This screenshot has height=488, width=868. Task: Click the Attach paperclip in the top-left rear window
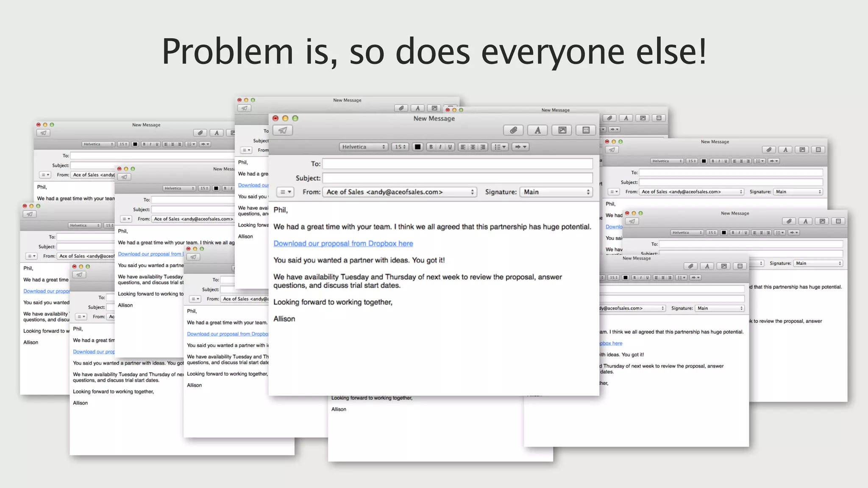coord(200,133)
